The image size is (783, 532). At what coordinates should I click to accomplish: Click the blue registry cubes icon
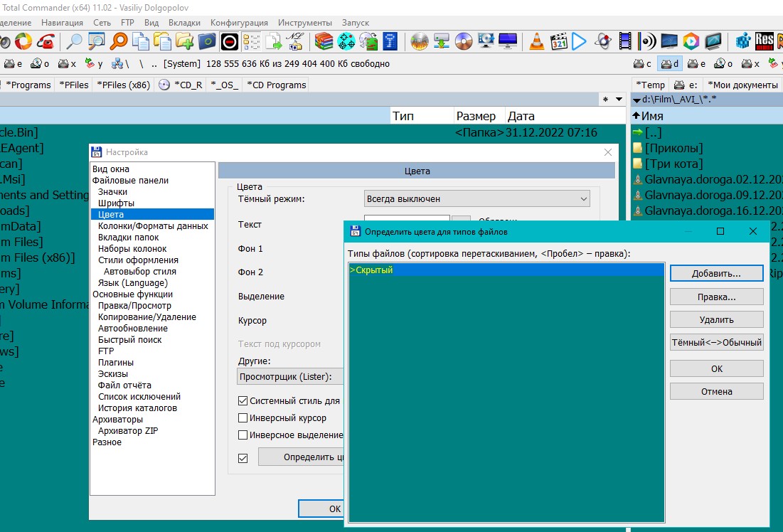tap(743, 41)
